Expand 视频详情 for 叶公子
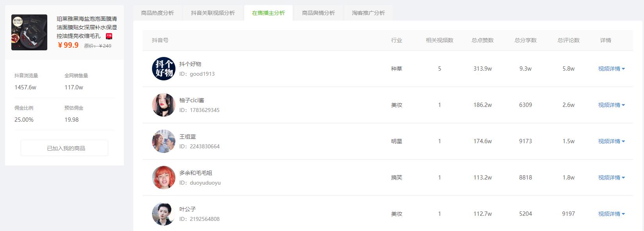The image size is (644, 231). pos(611,214)
